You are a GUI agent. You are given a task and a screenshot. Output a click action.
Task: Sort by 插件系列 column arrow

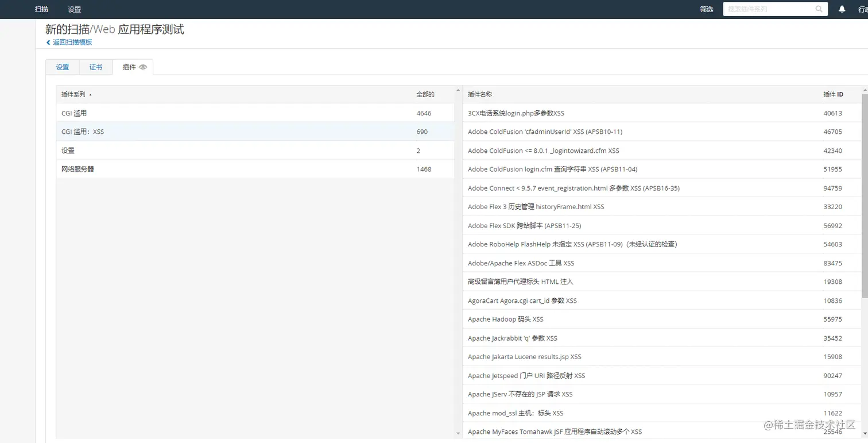click(91, 95)
